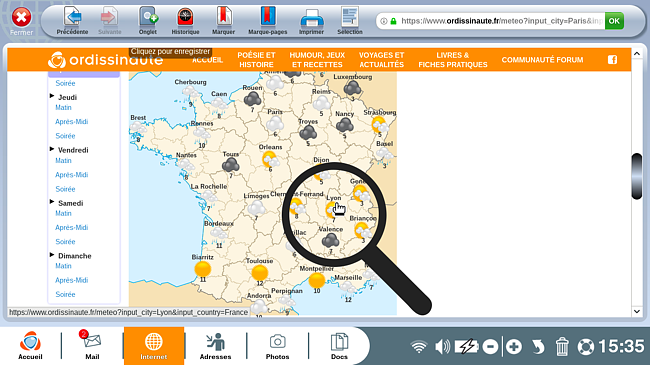Toggle the volume speaker icon
The image size is (650, 365).
442,347
